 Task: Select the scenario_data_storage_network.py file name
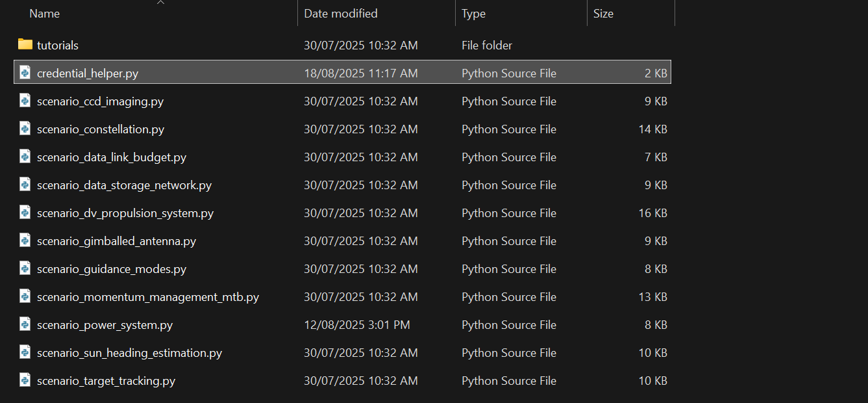click(124, 185)
